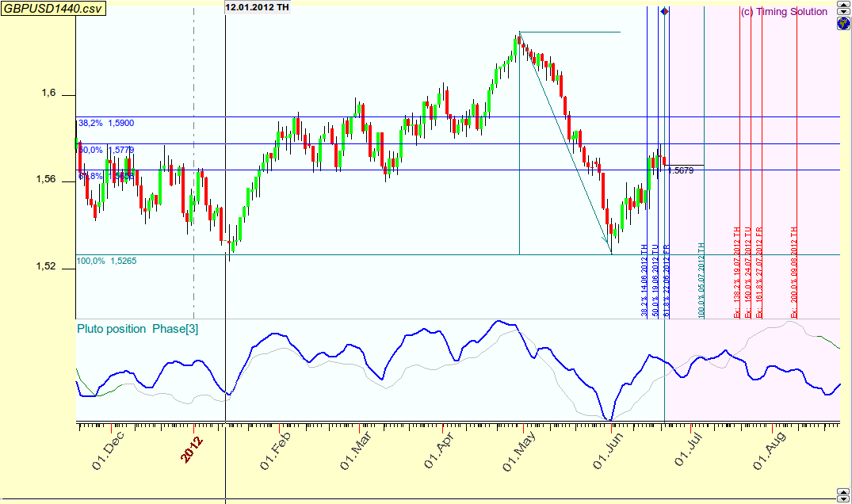Click the 138.2% 19.07.2012 TH extension marker
This screenshot has width=852, height=504.
pyautogui.click(x=736, y=272)
